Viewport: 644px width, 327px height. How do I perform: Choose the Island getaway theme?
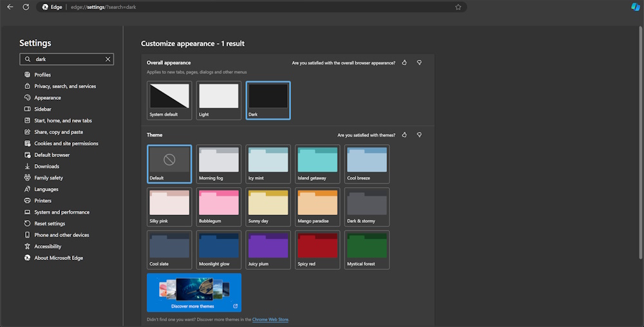coord(317,164)
